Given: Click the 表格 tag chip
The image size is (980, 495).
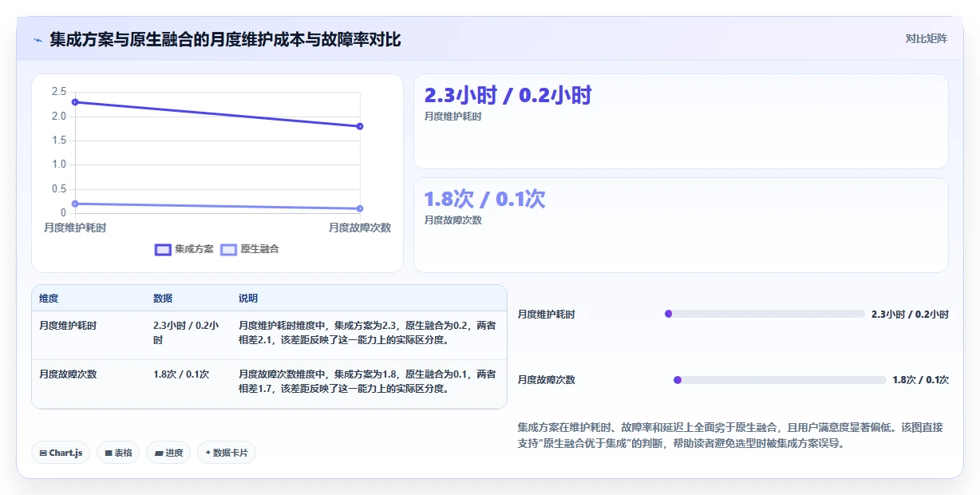Looking at the screenshot, I should [x=118, y=453].
